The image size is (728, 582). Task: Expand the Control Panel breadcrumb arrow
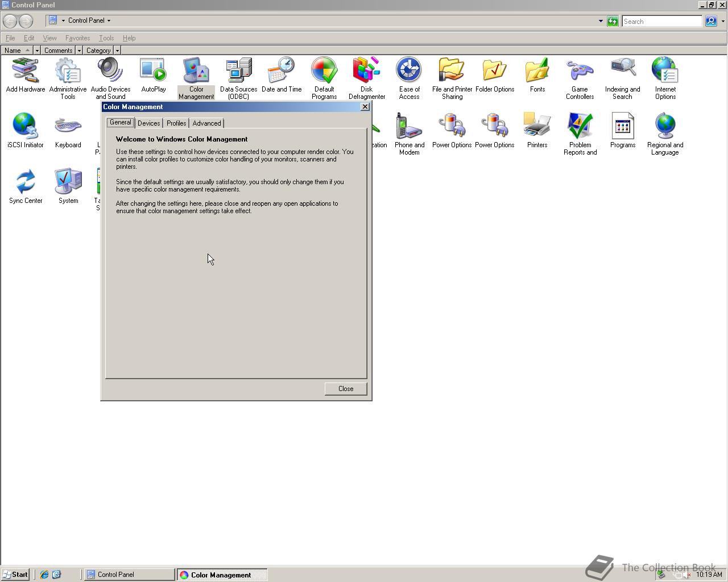109,20
